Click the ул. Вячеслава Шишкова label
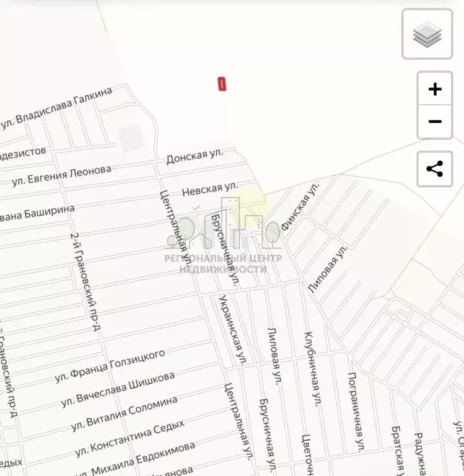This screenshot has height=476, width=464. [x=118, y=389]
